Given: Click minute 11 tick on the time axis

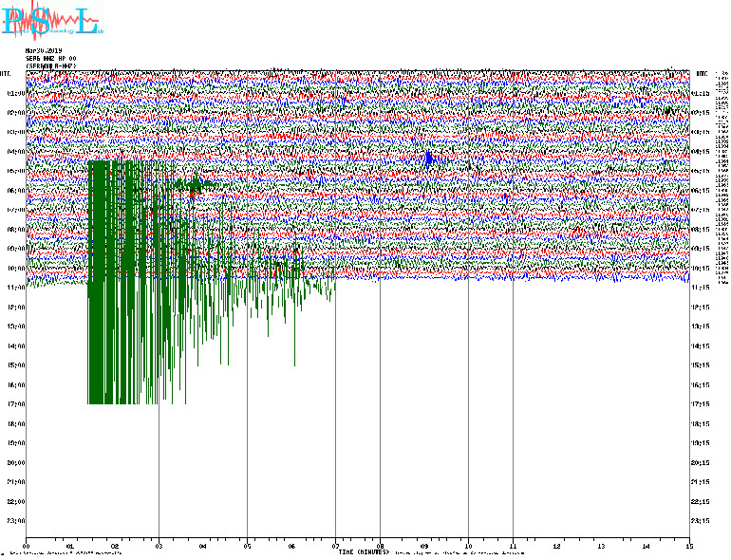Looking at the screenshot, I should (513, 547).
